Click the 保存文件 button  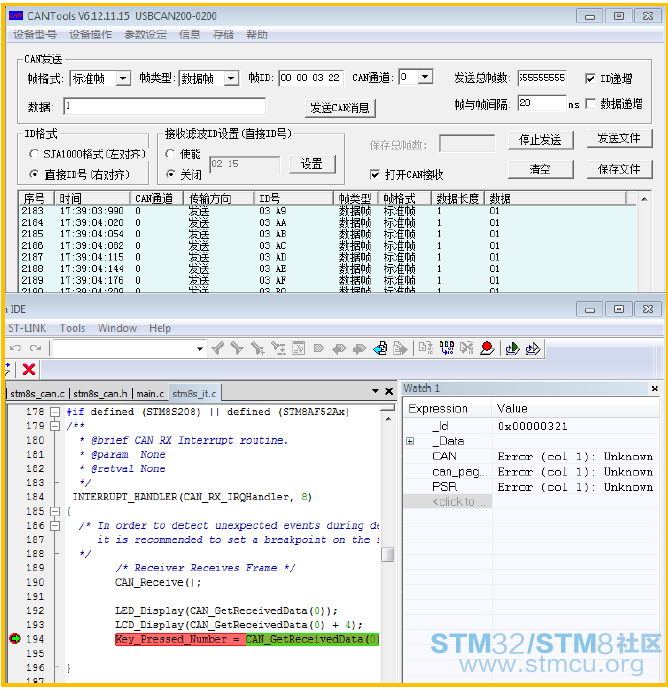coord(619,169)
